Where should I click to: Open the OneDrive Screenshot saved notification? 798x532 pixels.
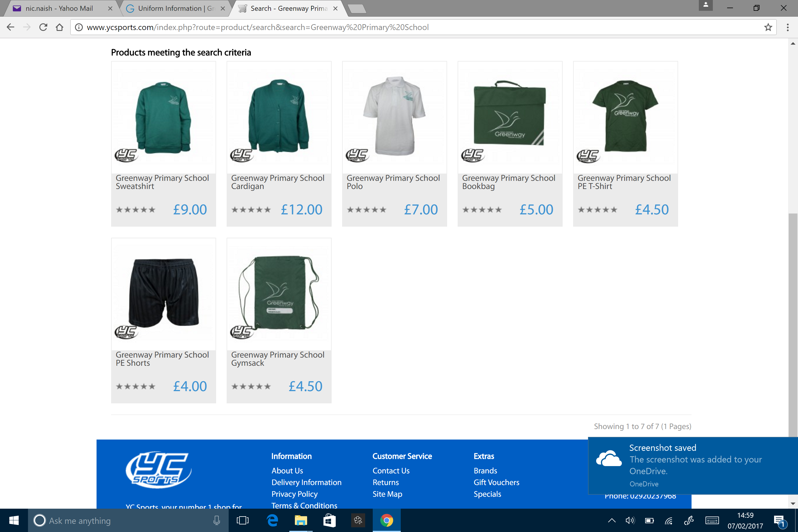pos(693,466)
